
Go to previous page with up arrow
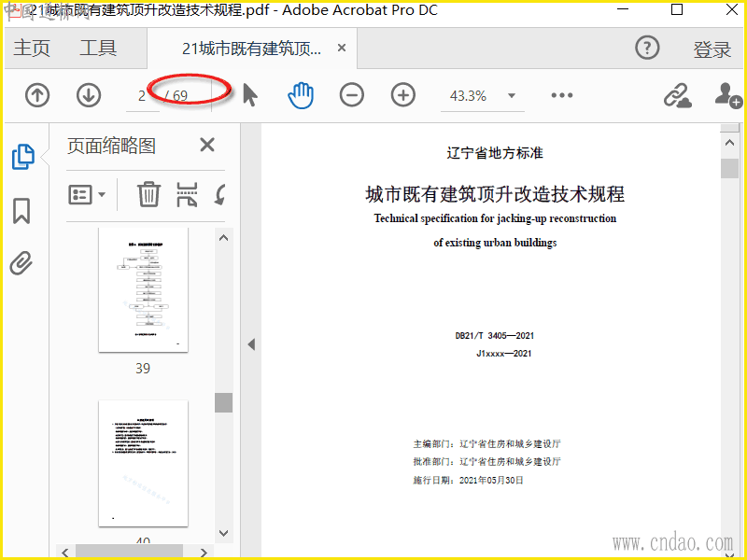[37, 95]
